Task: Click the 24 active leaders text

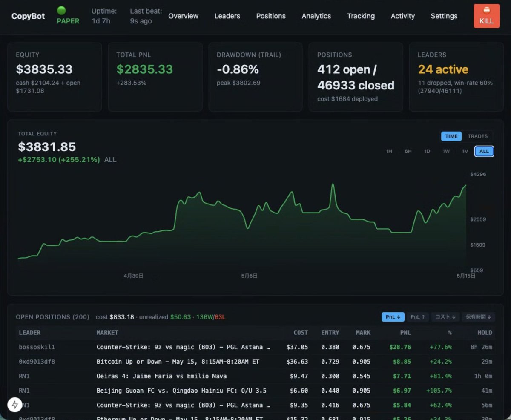Action: [x=443, y=69]
